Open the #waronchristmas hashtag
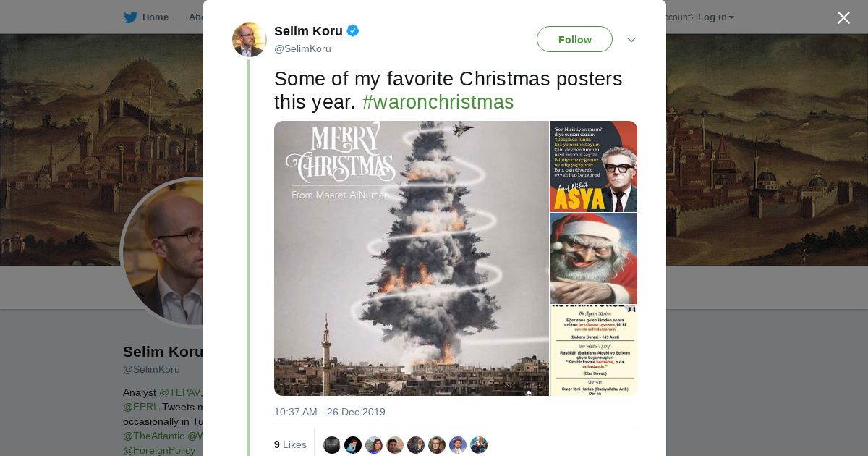The width and height of the screenshot is (868, 456). pyautogui.click(x=438, y=102)
